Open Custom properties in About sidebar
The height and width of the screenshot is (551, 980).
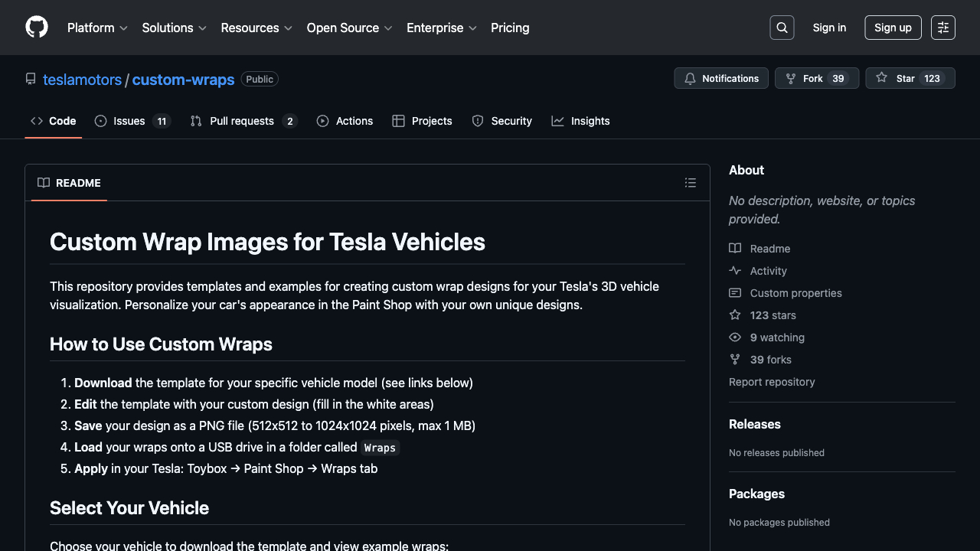click(795, 293)
